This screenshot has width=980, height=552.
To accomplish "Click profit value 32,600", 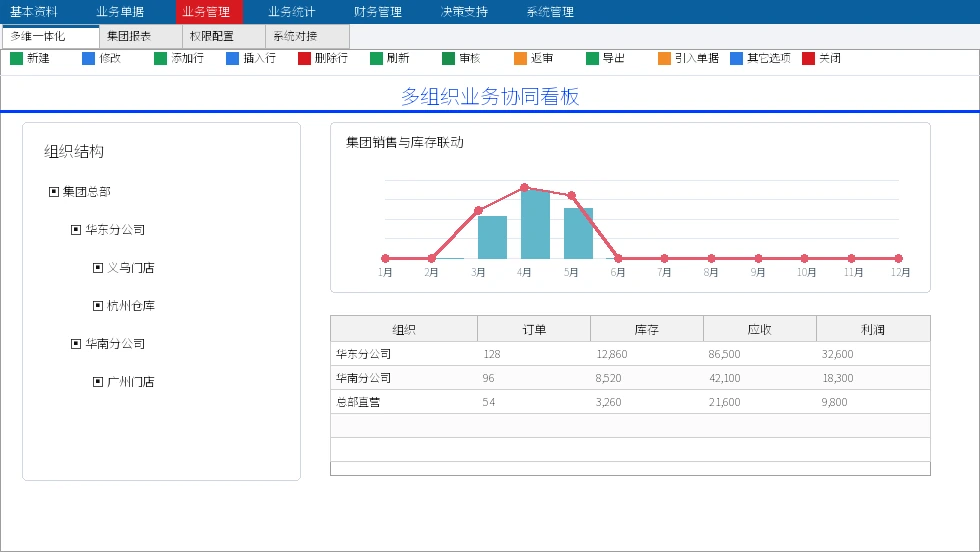I will coord(838,354).
